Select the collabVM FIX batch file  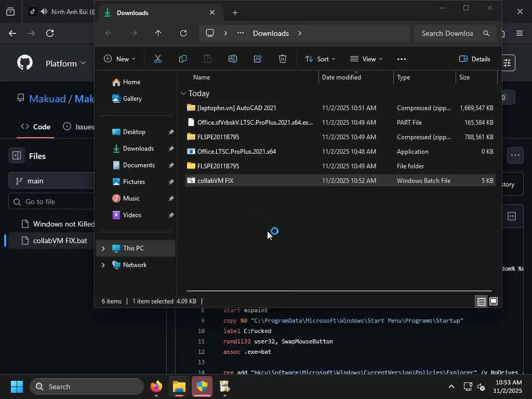(340, 180)
